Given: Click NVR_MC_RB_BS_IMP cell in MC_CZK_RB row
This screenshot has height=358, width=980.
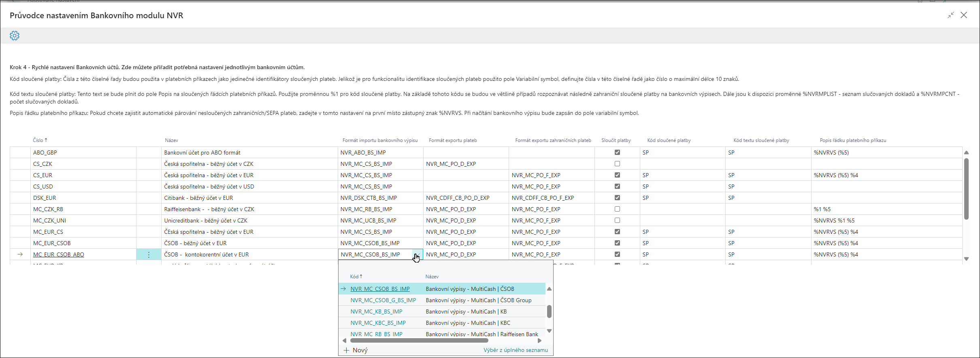Looking at the screenshot, I should tap(381, 209).
